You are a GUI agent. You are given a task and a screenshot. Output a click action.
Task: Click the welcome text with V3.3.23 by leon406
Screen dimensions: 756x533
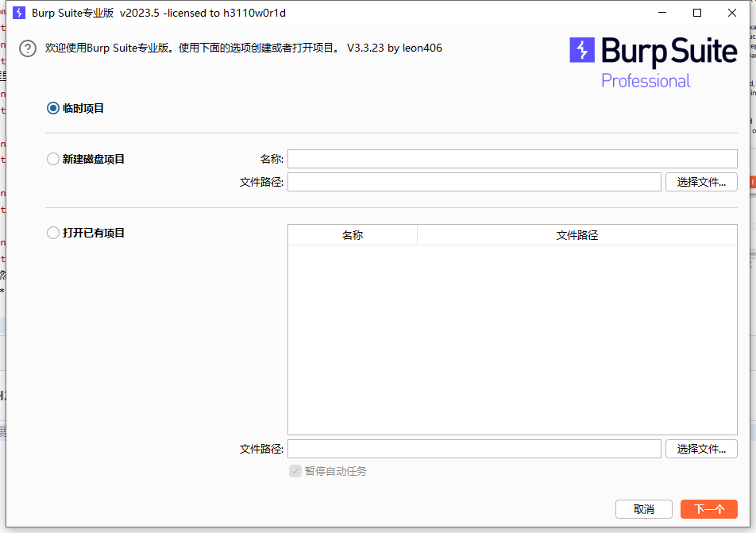pyautogui.click(x=244, y=48)
